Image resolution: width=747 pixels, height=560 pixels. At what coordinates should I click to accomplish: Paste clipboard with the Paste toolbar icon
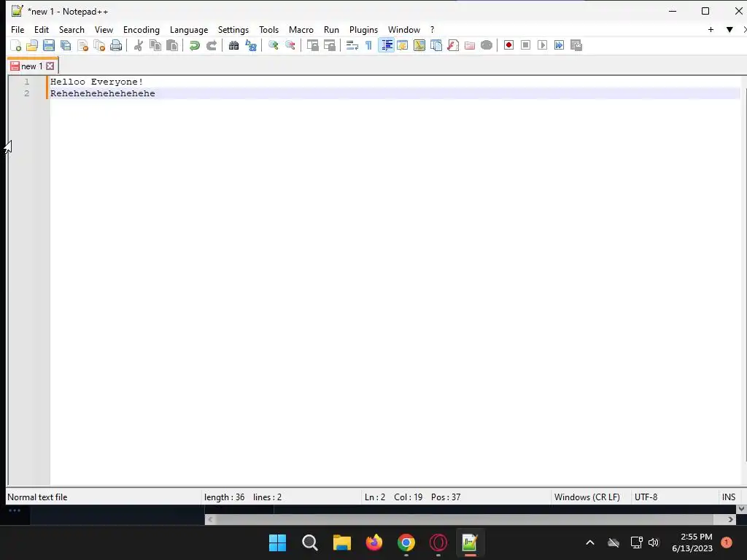172,45
